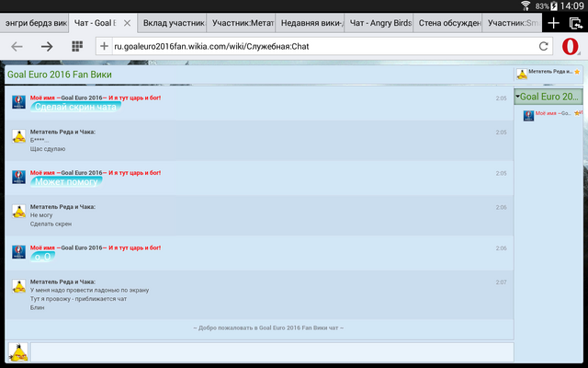Image resolution: width=588 pixels, height=368 pixels.
Task: Click the o_O message bubble
Action: 42,257
